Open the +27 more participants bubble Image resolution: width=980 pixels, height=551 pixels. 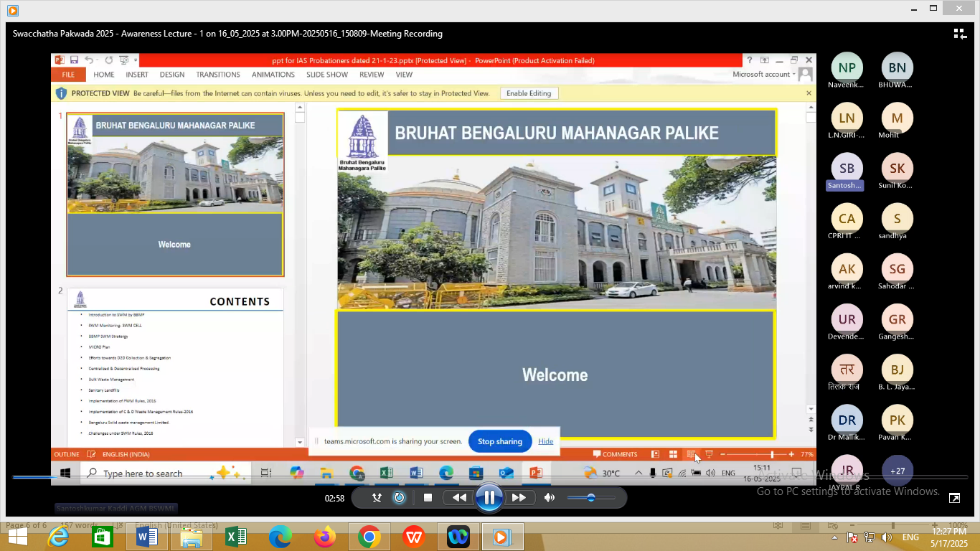[897, 471]
